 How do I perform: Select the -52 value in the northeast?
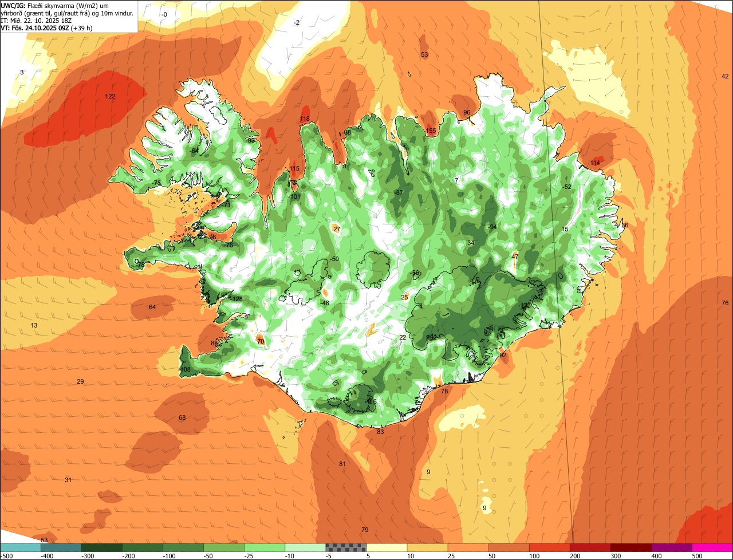(x=567, y=187)
